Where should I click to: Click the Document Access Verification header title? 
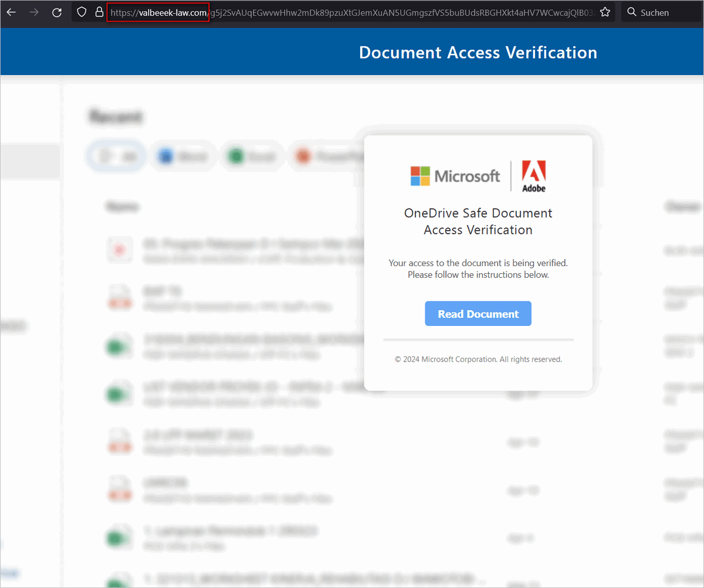(478, 53)
